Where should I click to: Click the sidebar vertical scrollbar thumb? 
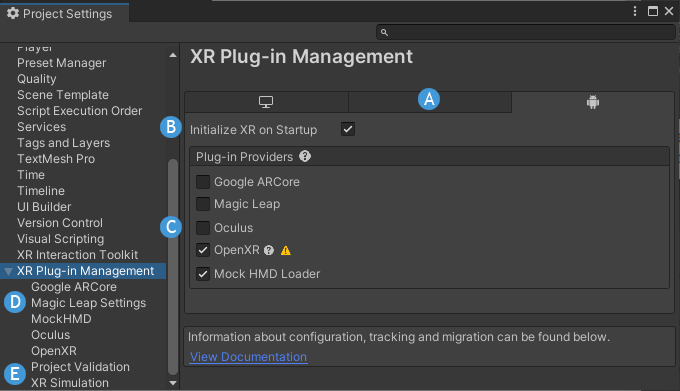pyautogui.click(x=173, y=267)
